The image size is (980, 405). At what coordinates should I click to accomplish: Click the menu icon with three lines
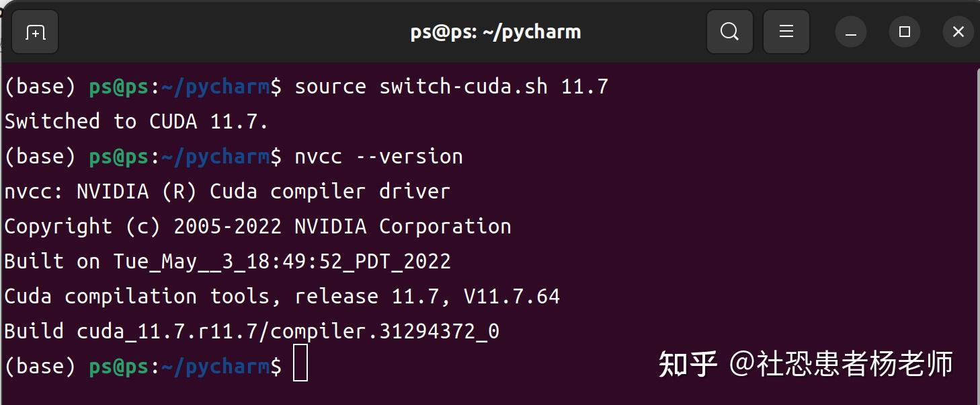(x=786, y=31)
